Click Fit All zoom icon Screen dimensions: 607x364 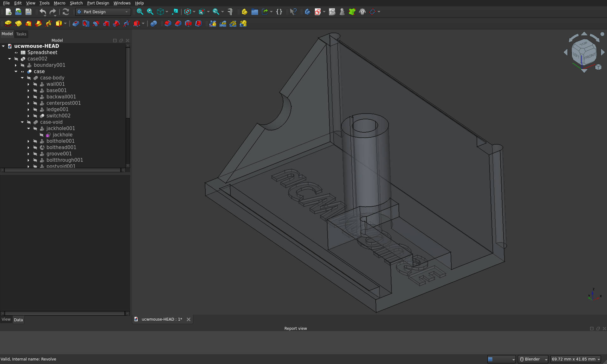click(140, 12)
